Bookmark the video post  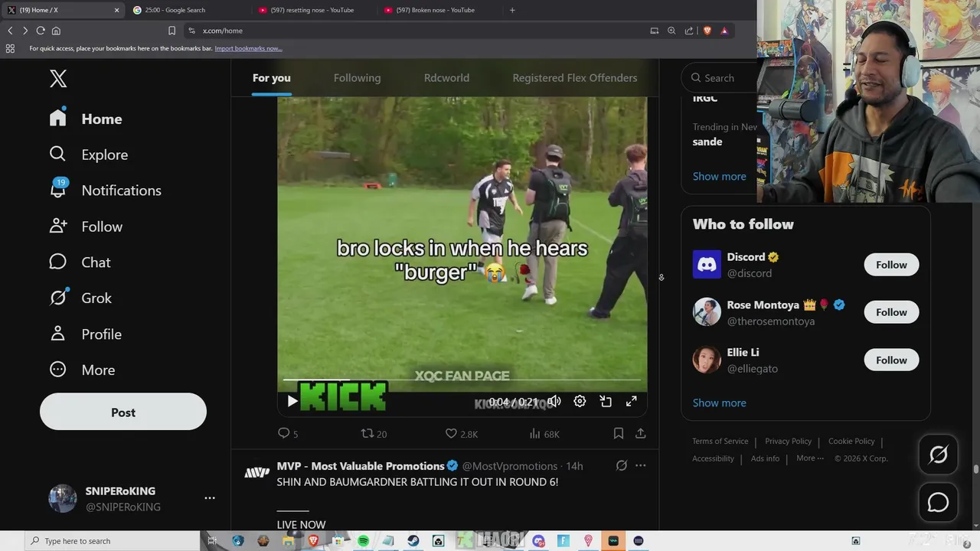tap(618, 433)
